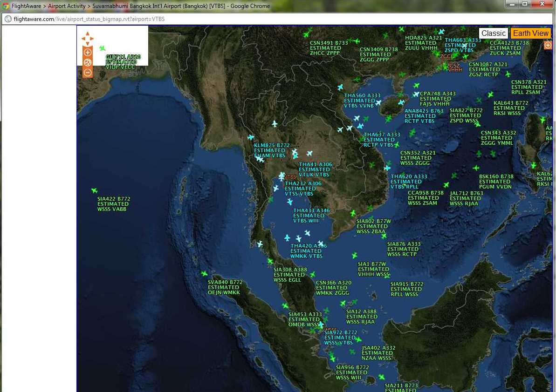The image size is (556, 392).
Task: Select the BSK160 B738 flight label
Action: 496,181
